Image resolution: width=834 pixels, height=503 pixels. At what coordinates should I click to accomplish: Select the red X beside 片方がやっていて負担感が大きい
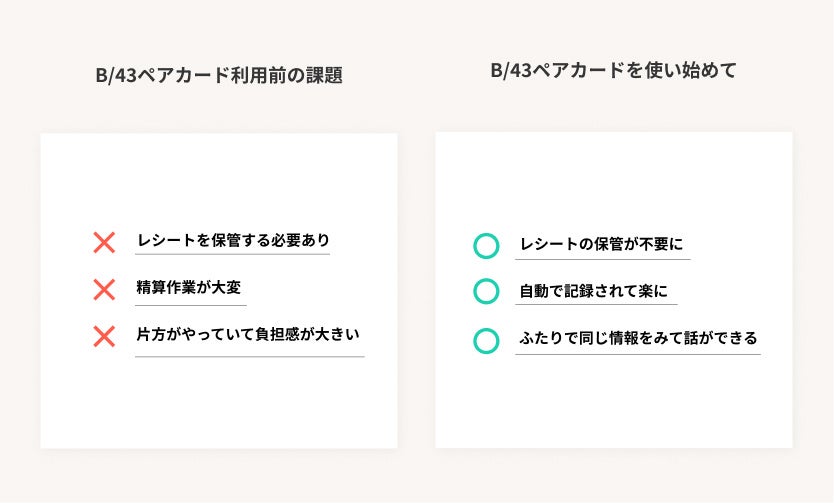(x=104, y=337)
